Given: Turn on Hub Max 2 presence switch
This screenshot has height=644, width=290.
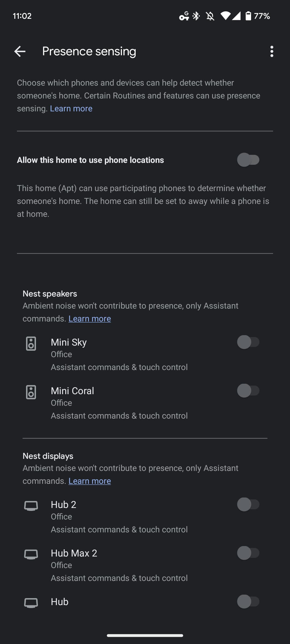Looking at the screenshot, I should pos(248,553).
